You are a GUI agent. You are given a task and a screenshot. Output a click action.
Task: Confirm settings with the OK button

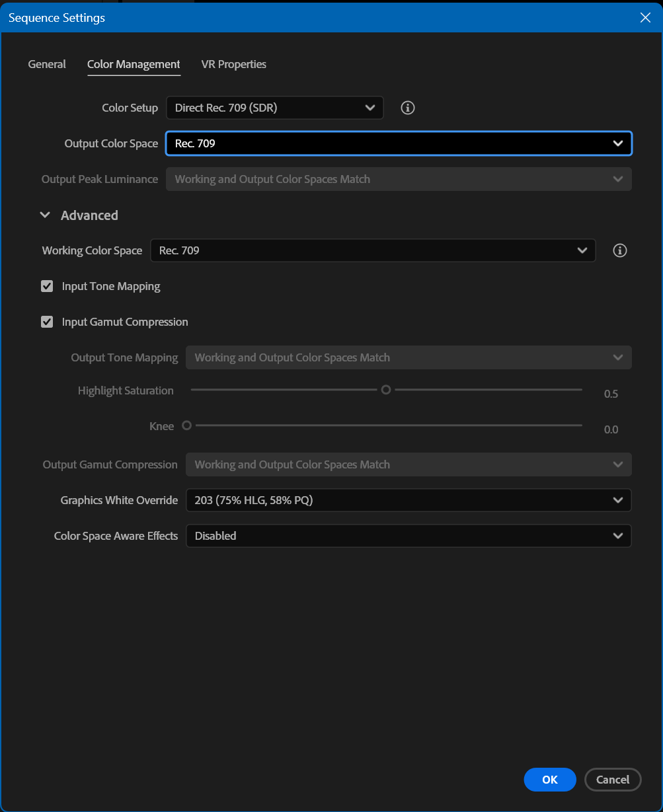point(549,780)
